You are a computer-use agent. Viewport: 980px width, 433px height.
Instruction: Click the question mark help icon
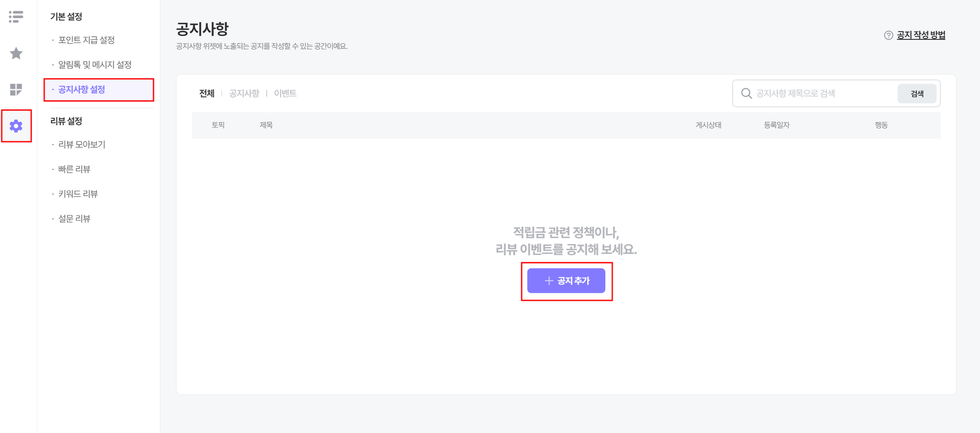(x=888, y=35)
